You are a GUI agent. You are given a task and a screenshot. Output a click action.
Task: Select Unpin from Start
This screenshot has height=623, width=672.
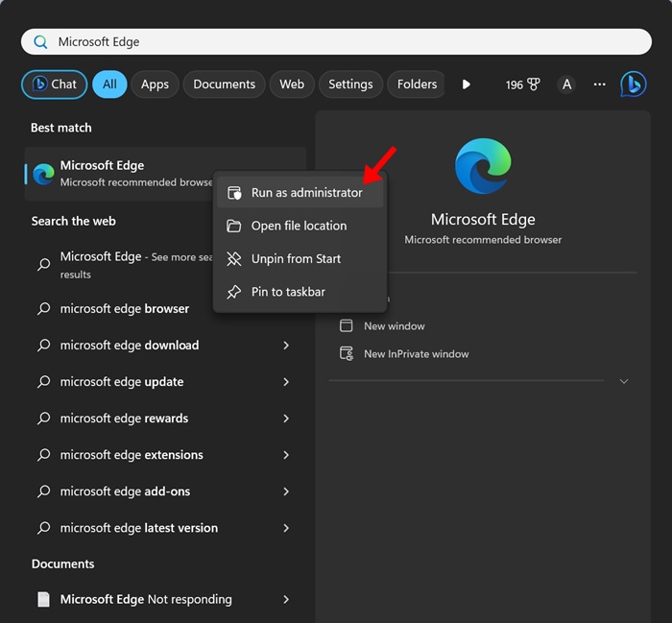click(x=296, y=259)
